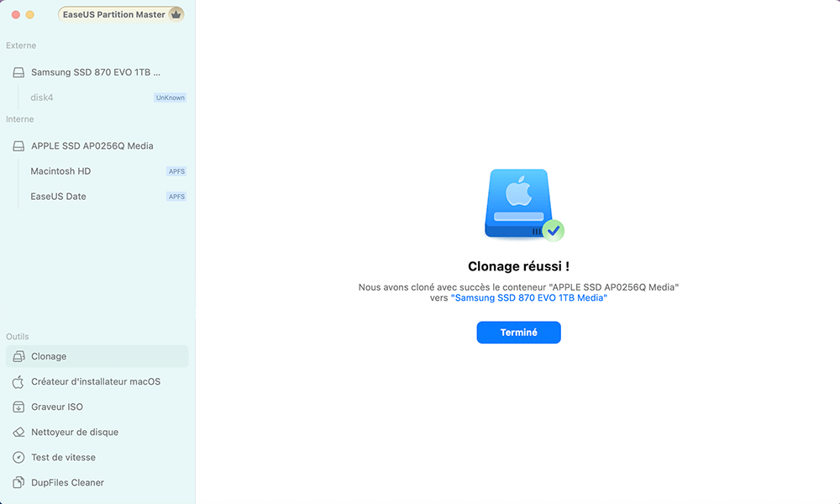840x504 pixels.
Task: Click the DupFiles Cleaner icon
Action: coord(18,482)
